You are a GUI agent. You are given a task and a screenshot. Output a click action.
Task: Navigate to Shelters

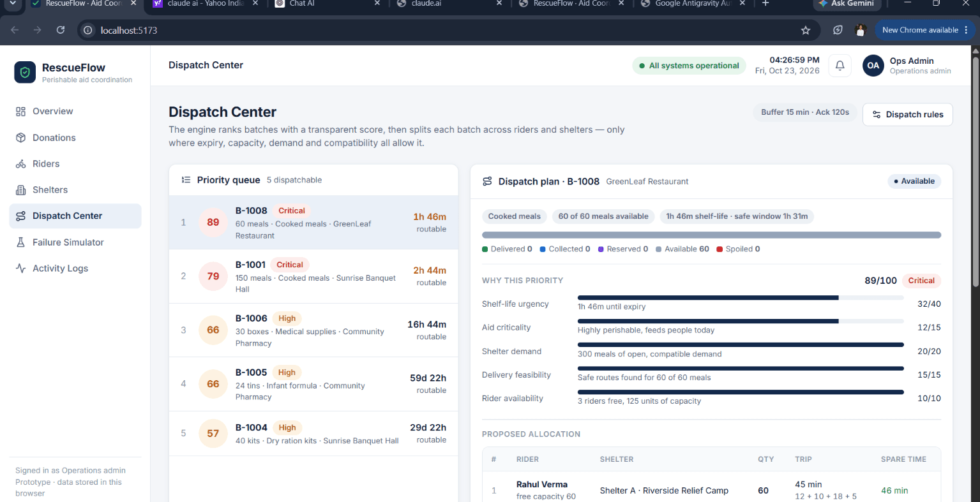tap(75, 190)
